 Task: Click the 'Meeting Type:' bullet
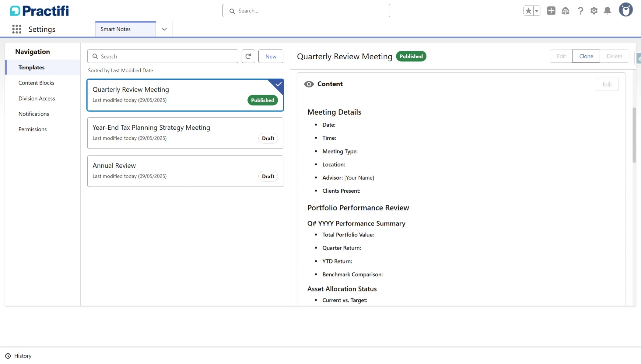[340, 151]
